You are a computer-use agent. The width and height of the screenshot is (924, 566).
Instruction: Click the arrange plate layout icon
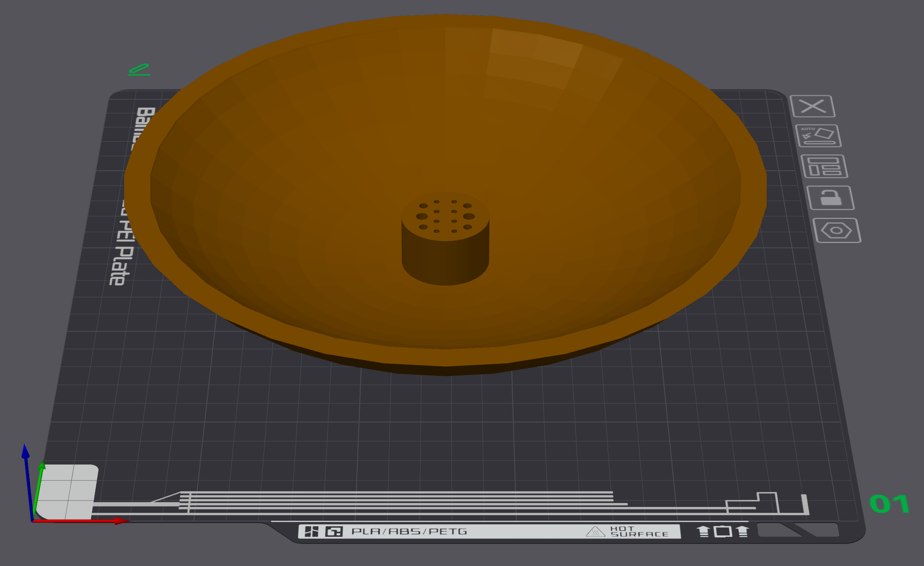[824, 166]
